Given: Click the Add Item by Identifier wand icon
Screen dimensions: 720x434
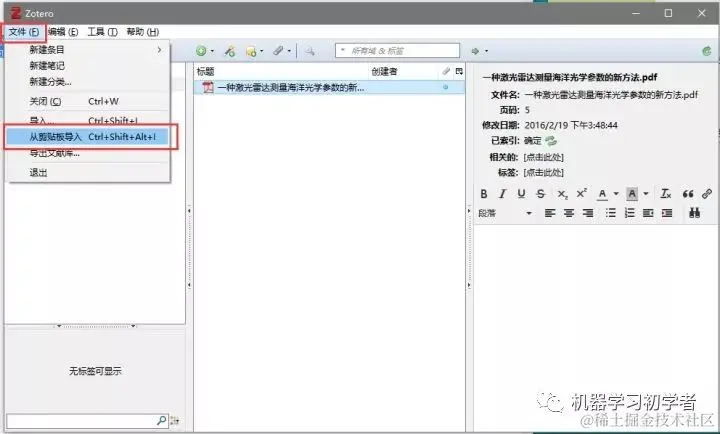Looking at the screenshot, I should pyautogui.click(x=230, y=51).
